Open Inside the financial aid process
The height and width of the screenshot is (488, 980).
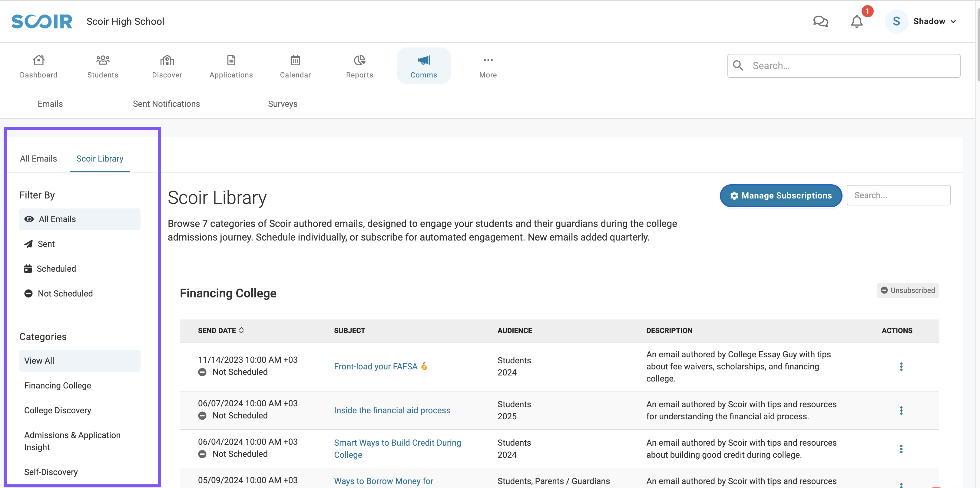point(392,410)
